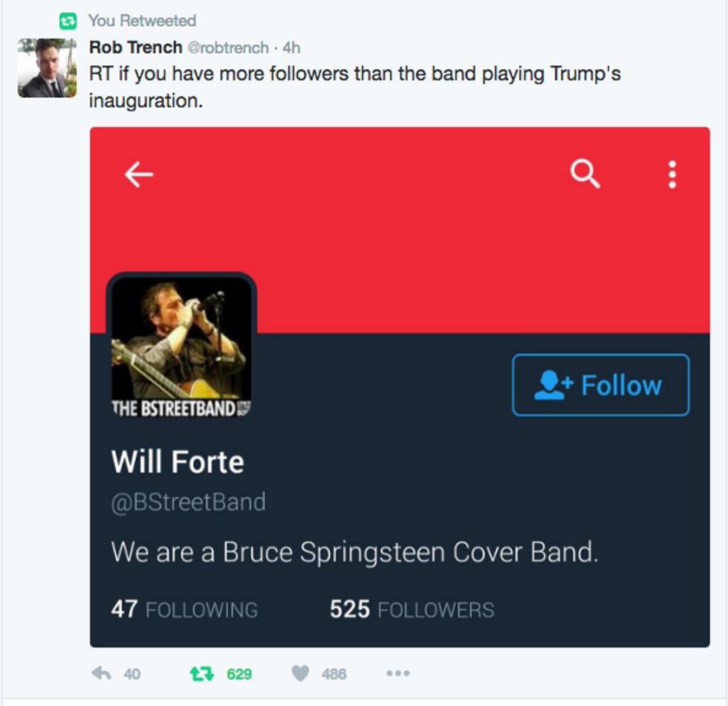Like the tweet with the heart icon

(300, 673)
